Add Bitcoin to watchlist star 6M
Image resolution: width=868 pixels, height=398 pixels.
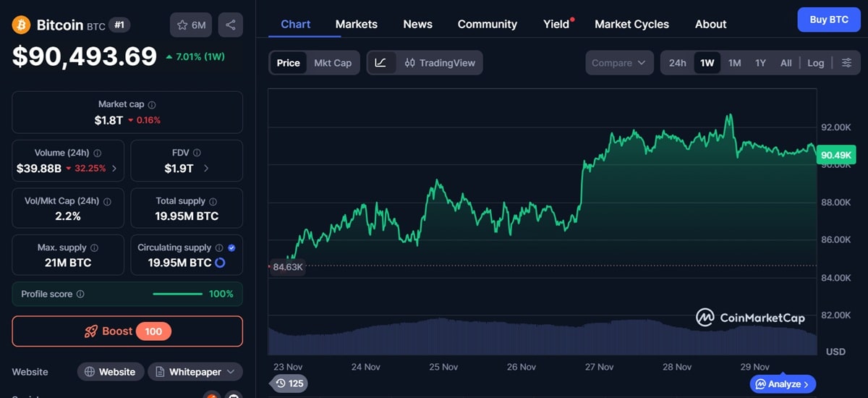(192, 25)
